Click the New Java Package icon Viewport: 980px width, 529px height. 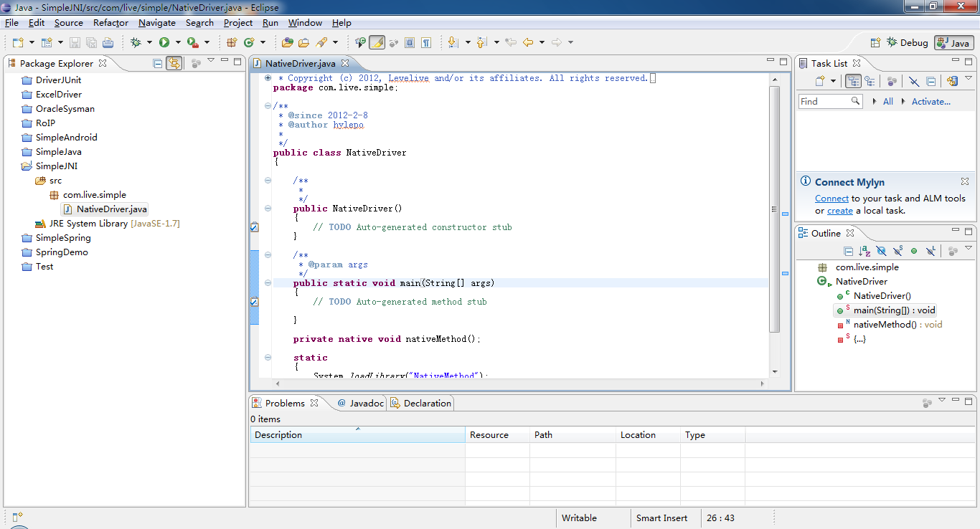pyautogui.click(x=232, y=43)
